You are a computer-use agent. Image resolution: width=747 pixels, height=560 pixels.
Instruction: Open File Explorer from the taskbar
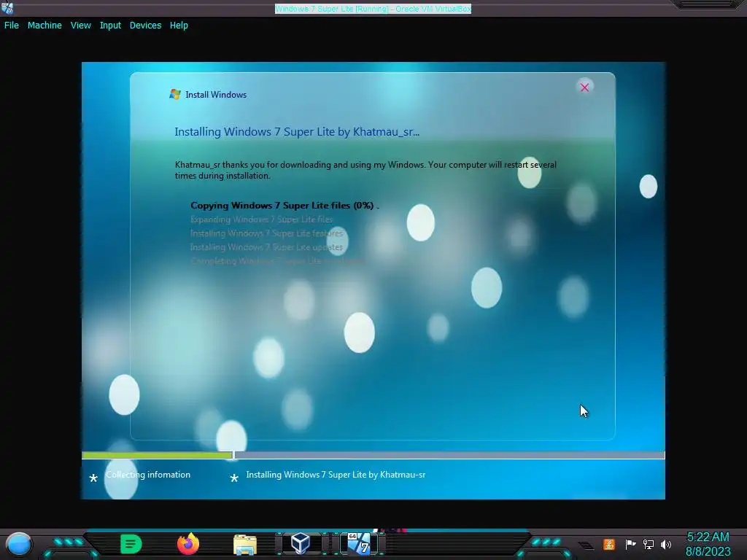[x=245, y=544]
